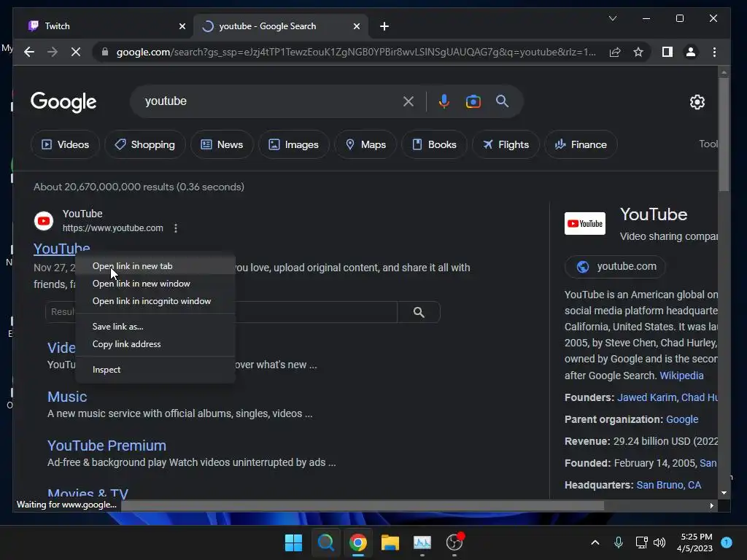The width and height of the screenshot is (747, 560).
Task: Filter results by Videos
Action: coord(65,144)
